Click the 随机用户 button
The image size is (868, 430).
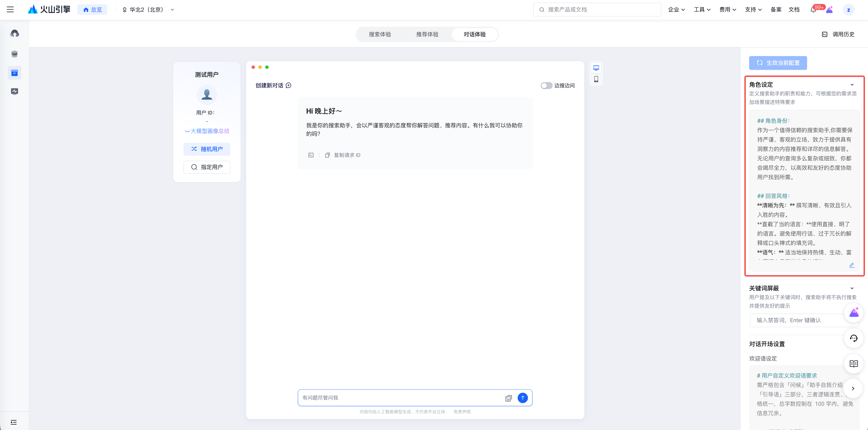(x=207, y=149)
